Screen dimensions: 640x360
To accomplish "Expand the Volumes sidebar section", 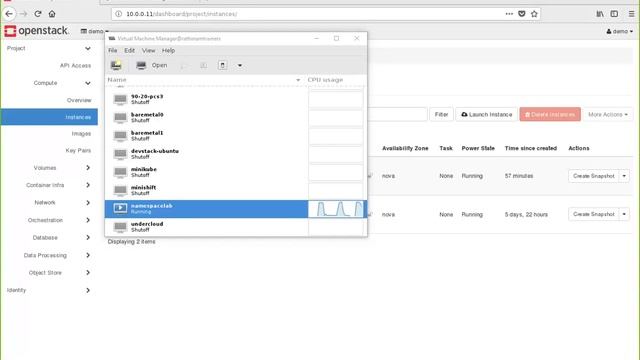I will click(x=88, y=168).
